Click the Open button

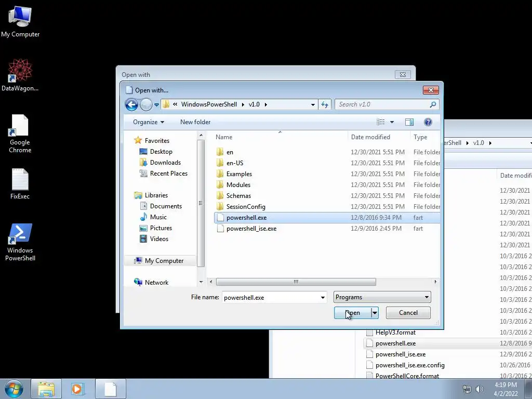point(353,313)
